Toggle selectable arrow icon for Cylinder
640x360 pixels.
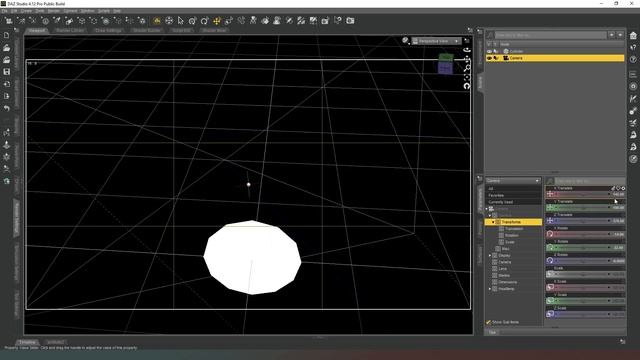pos(496,51)
